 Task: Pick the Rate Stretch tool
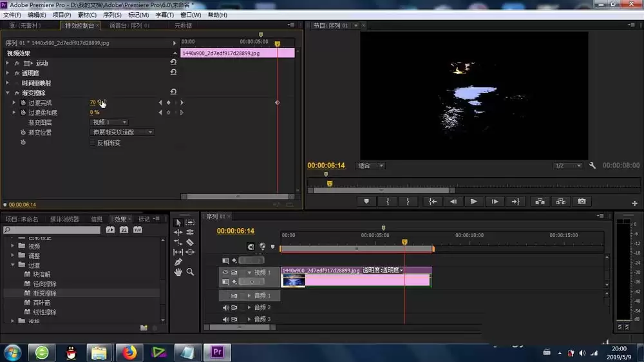click(x=178, y=242)
